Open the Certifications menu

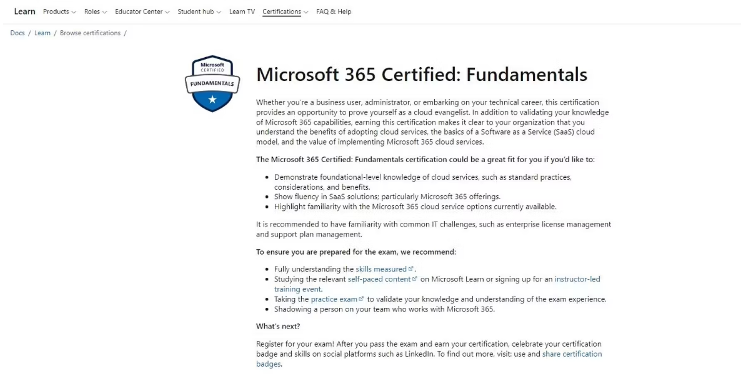(x=285, y=11)
